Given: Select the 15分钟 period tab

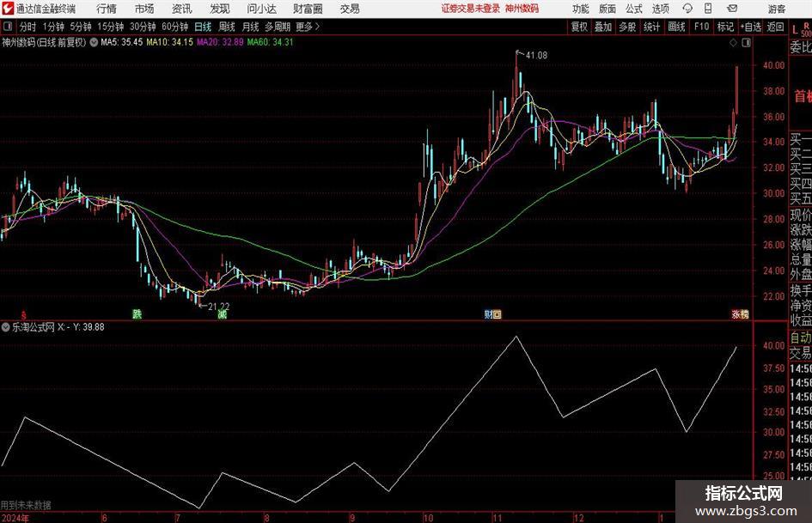Looking at the screenshot, I should pyautogui.click(x=110, y=27).
